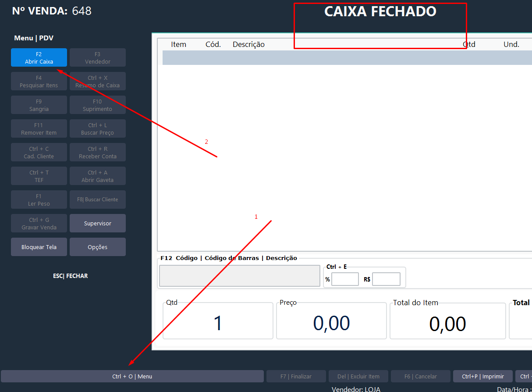Click the Ctrl + O | Menu bar button
The height and width of the screenshot is (392, 532).
[132, 376]
